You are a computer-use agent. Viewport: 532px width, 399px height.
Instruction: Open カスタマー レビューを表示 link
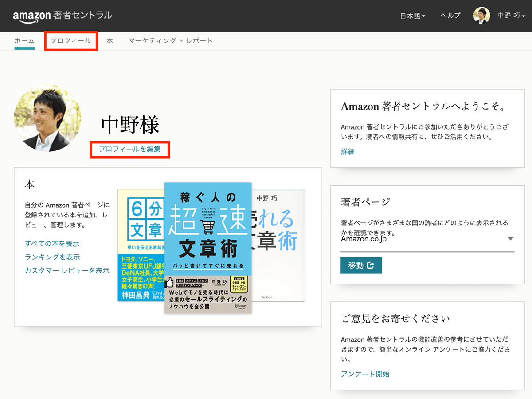coord(67,270)
